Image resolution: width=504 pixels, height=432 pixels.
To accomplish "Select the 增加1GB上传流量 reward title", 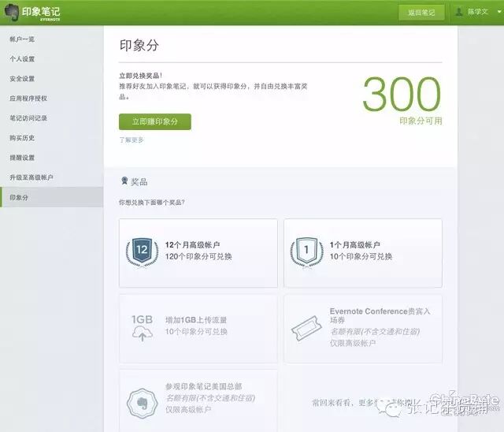I will (x=196, y=320).
